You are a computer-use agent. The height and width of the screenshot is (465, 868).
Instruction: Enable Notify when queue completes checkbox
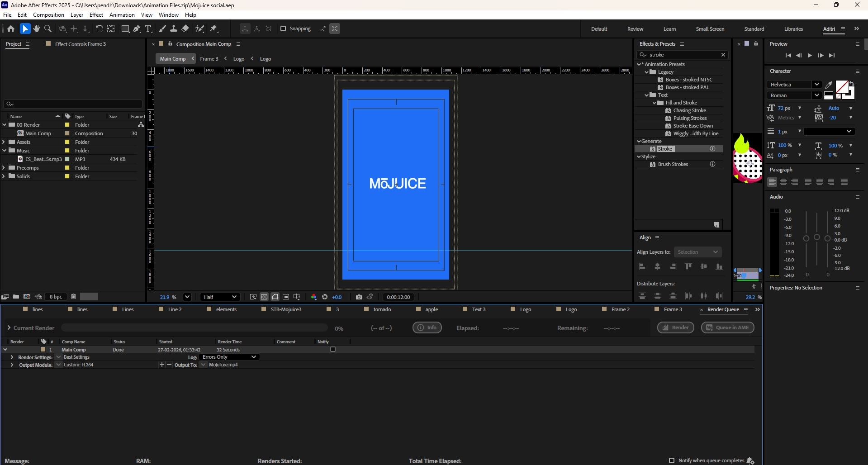(x=672, y=460)
